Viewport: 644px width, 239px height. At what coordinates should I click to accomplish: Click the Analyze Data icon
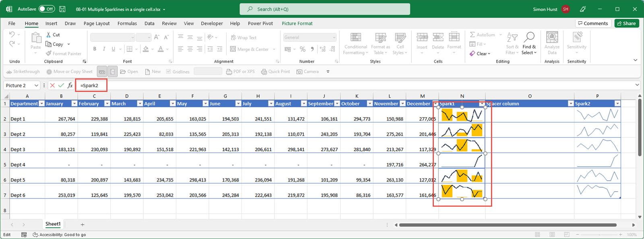[x=552, y=37]
